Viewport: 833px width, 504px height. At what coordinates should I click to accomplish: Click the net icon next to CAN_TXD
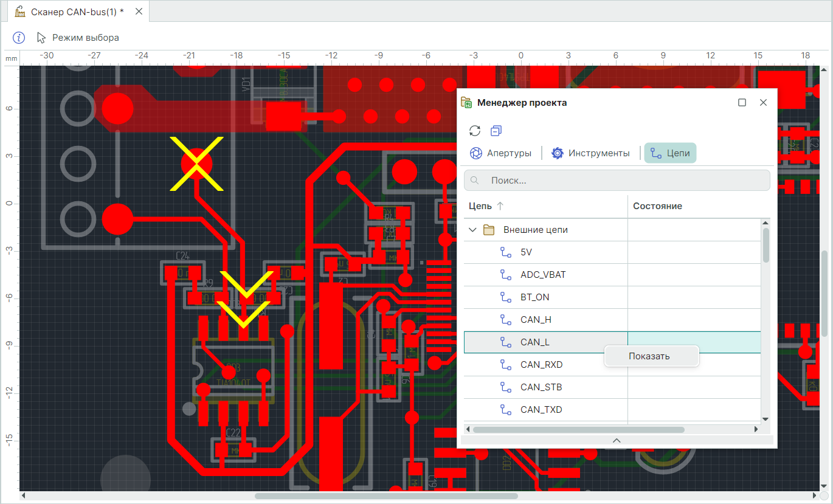505,410
